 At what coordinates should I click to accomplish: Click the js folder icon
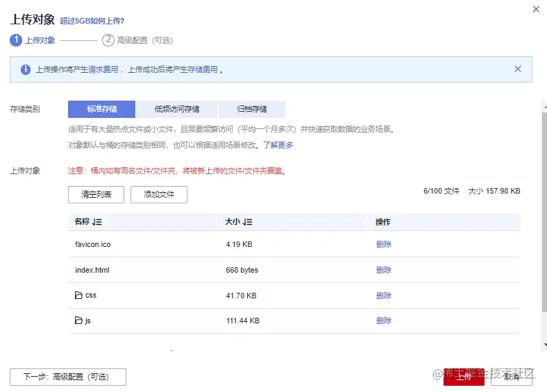78,320
